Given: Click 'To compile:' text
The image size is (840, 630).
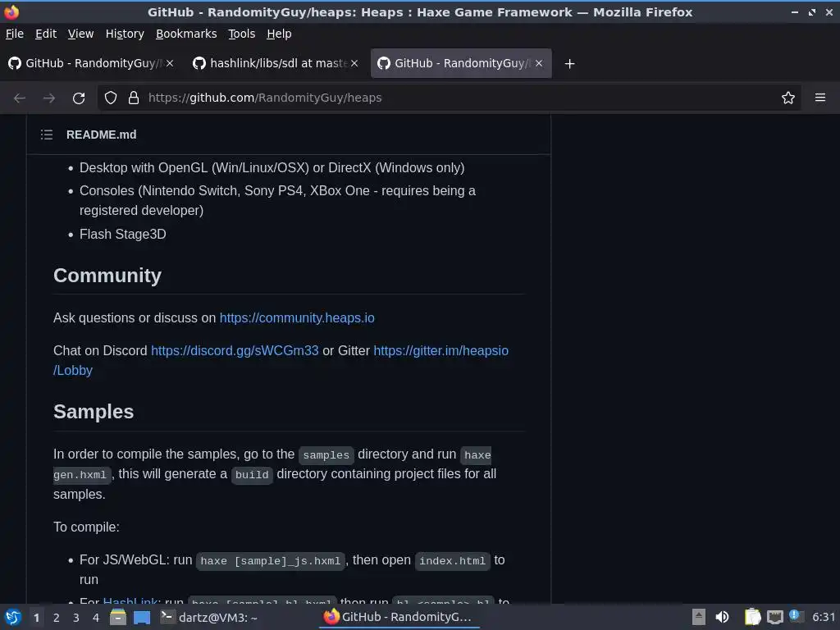Looking at the screenshot, I should (x=86, y=527).
